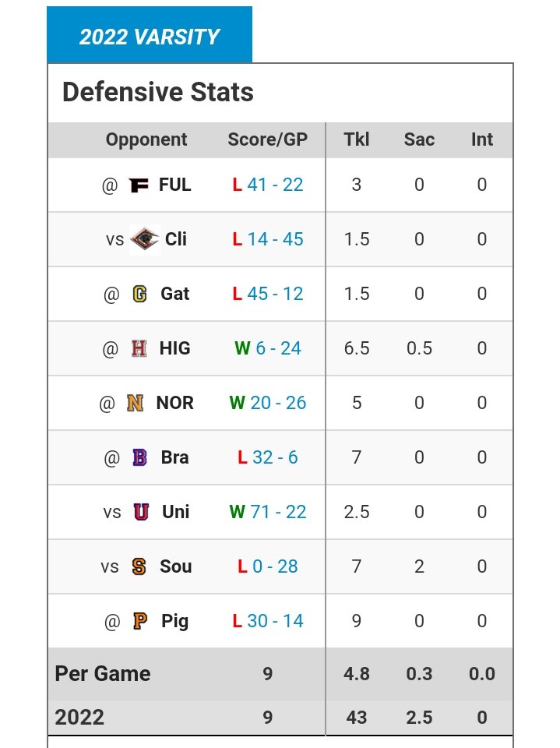Click the Int column header

pos(482,139)
